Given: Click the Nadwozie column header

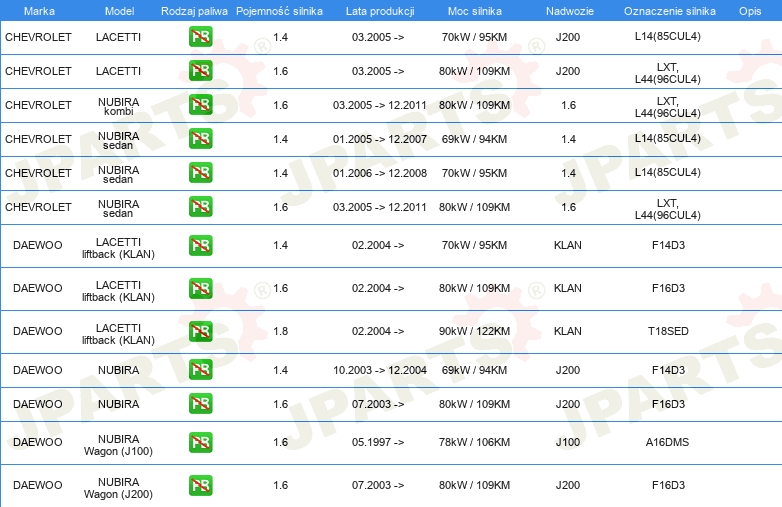Looking at the screenshot, I should (x=570, y=11).
